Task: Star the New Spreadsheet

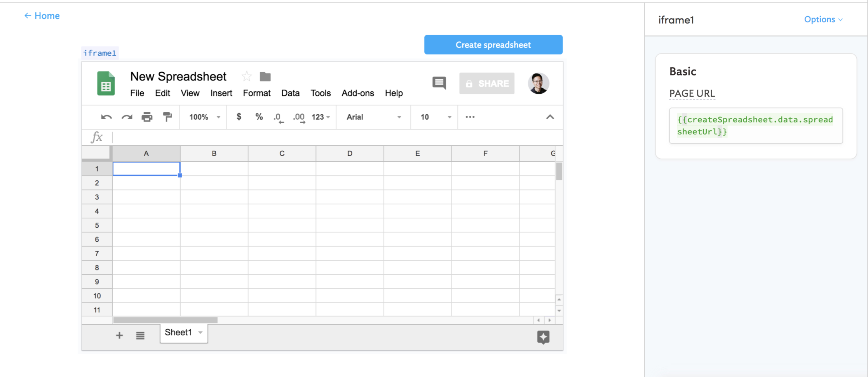Action: pyautogui.click(x=247, y=76)
